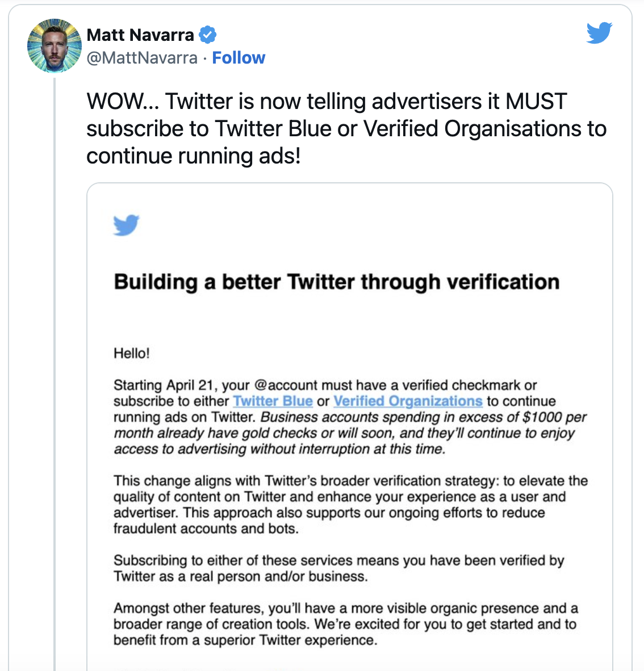Click the 'Subscribing to either' paragraph
The width and height of the screenshot is (644, 671).
[x=338, y=568]
